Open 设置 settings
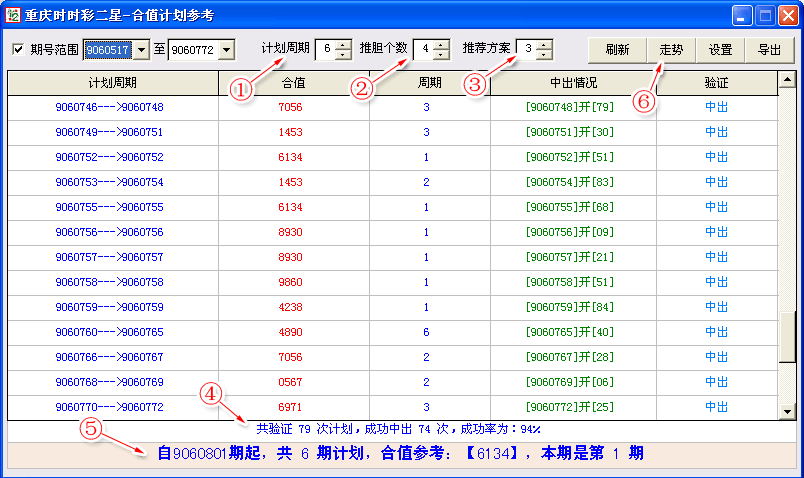804x478 pixels. coord(720,50)
